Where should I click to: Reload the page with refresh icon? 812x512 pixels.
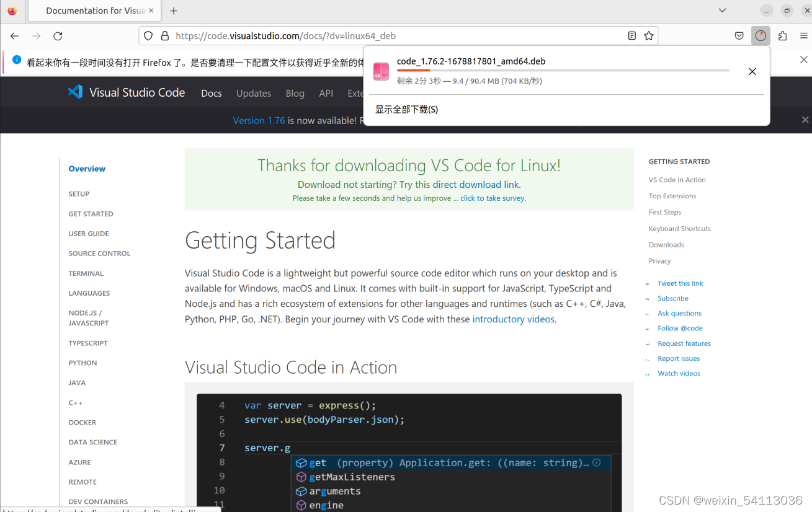pyautogui.click(x=58, y=36)
